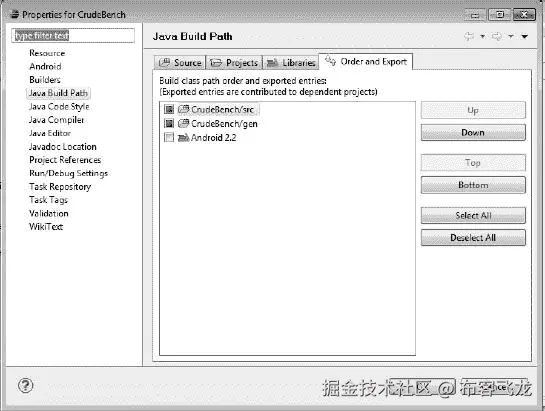Select Task Tags page

tap(48, 200)
